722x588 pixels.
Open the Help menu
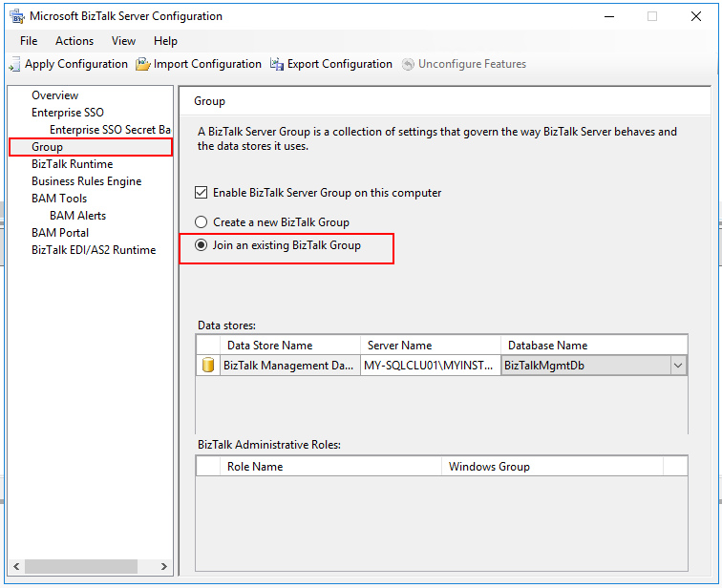(x=165, y=41)
